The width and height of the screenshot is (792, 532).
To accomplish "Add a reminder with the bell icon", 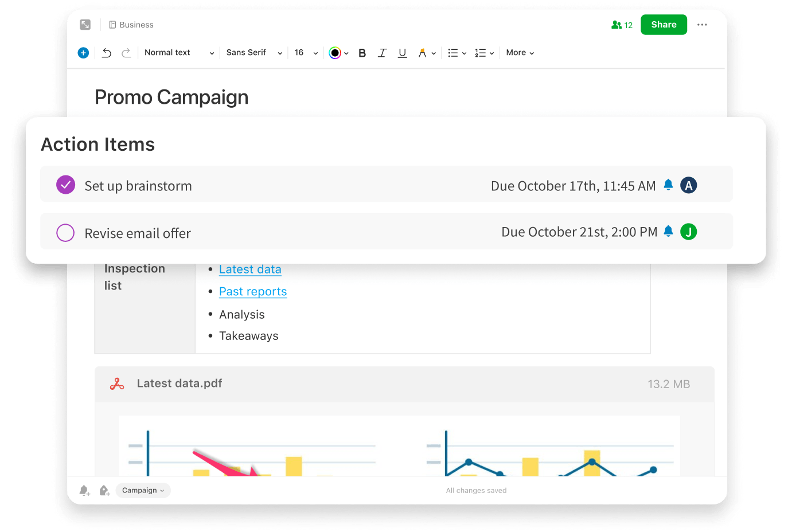I will 84,490.
